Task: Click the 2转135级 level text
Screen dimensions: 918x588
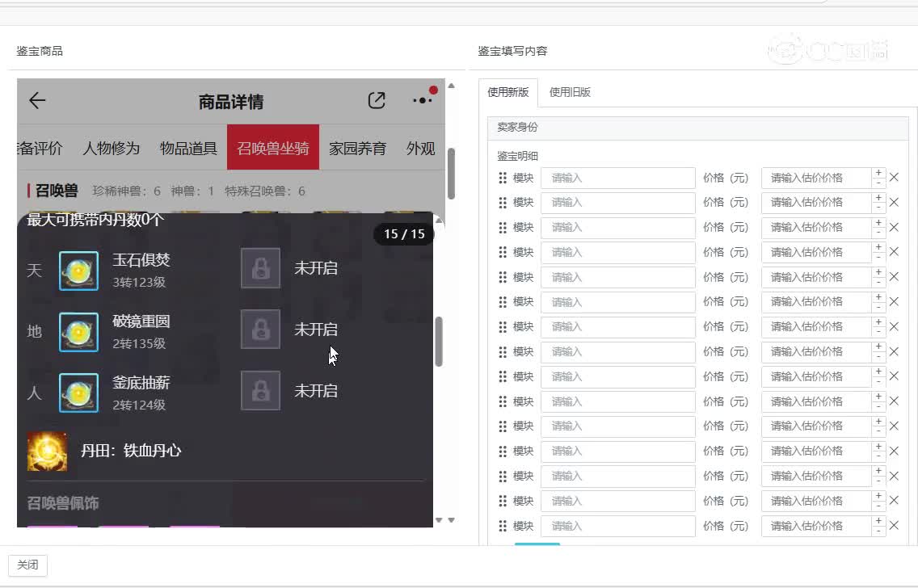Action: [x=139, y=344]
